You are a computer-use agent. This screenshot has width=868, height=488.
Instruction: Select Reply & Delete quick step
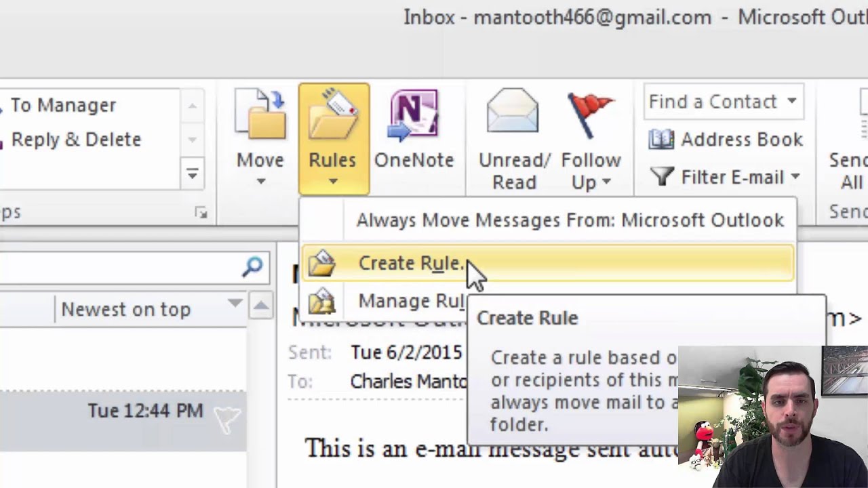click(x=76, y=140)
